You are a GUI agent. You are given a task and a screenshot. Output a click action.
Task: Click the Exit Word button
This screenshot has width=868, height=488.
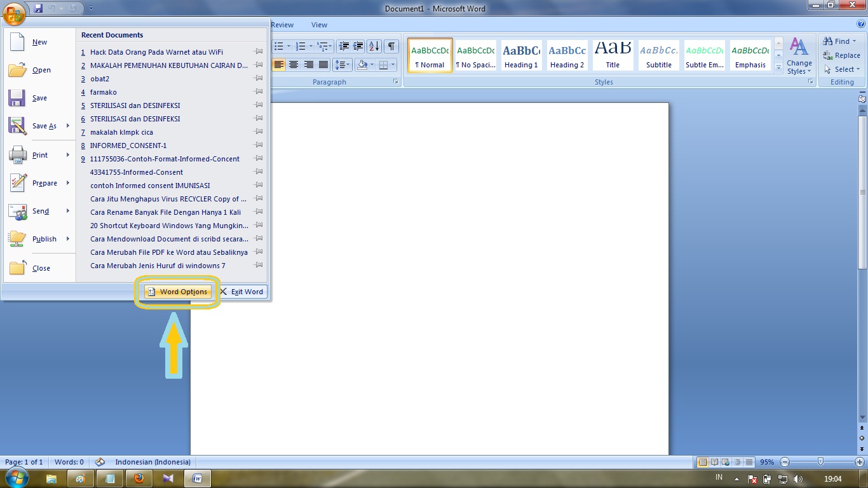click(241, 292)
